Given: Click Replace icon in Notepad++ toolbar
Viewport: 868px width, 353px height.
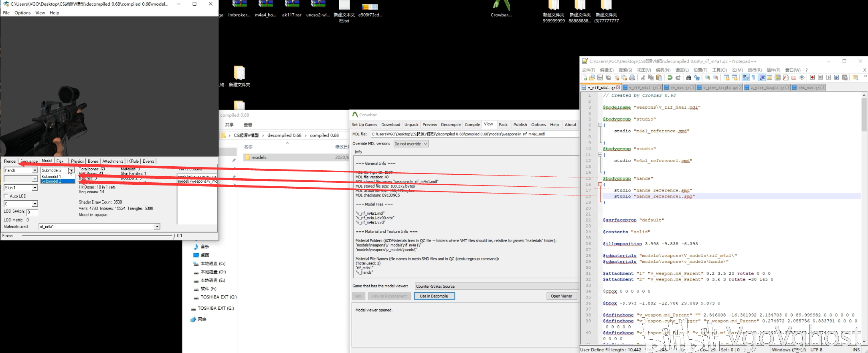Looking at the screenshot, I should (x=697, y=78).
